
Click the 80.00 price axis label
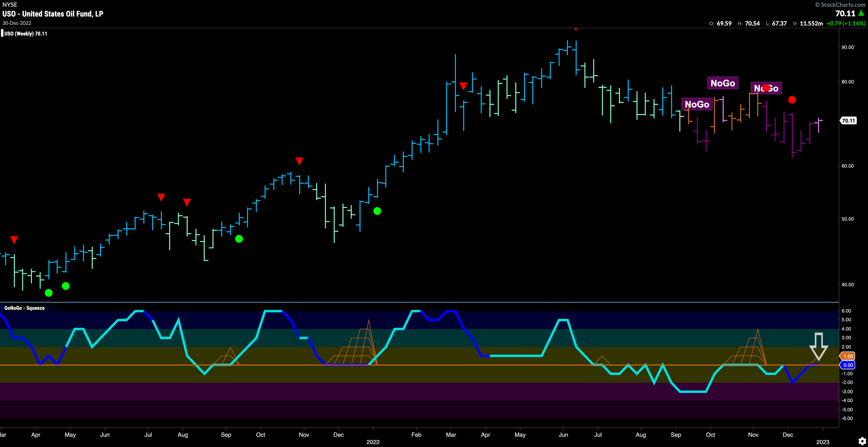(848, 82)
